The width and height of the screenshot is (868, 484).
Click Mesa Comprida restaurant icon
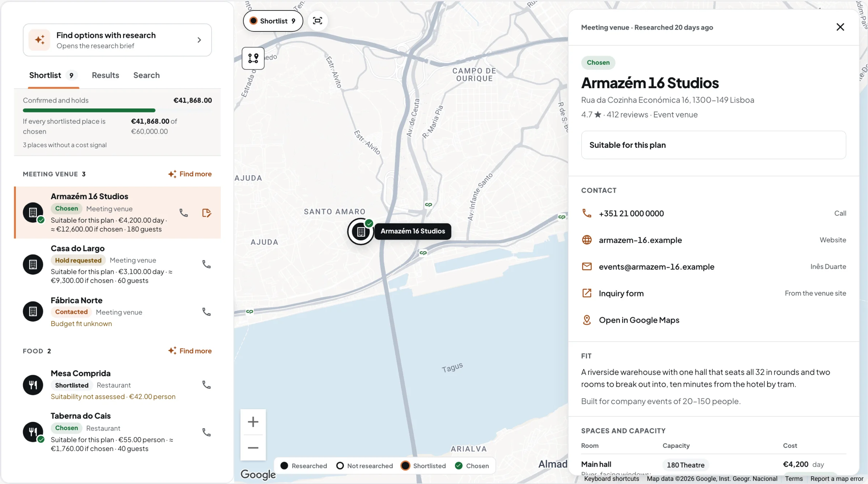[x=33, y=385]
